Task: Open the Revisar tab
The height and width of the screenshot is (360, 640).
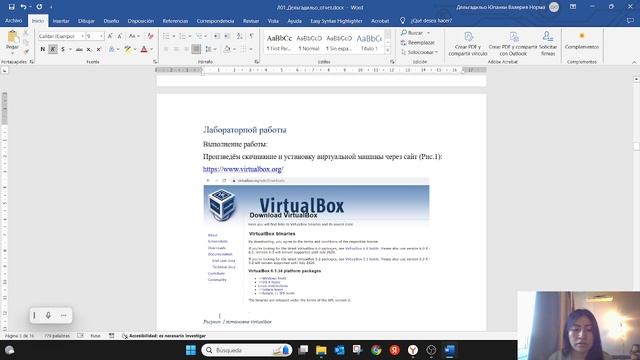Action: click(251, 21)
